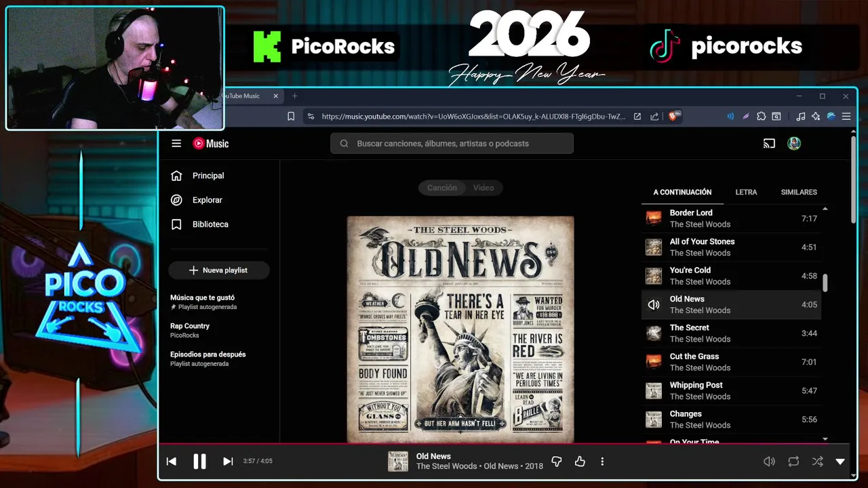This screenshot has height=488, width=868.
Task: Skip to the next track
Action: click(228, 462)
